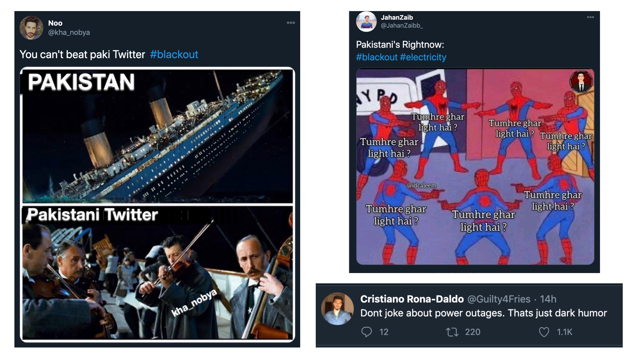Click the #blackout hashtag in Noo's tweet
This screenshot has width=635, height=364.
pyautogui.click(x=174, y=54)
